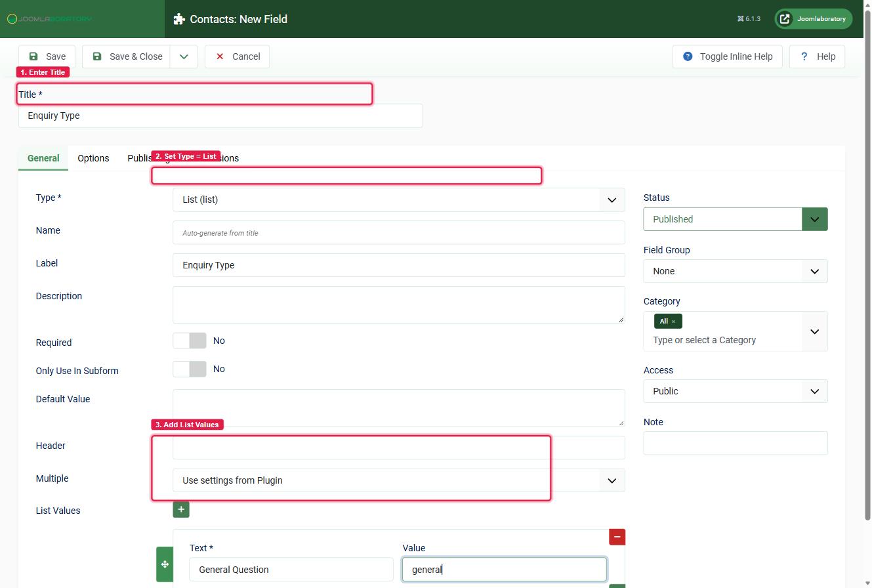Click the Header input field
The width and height of the screenshot is (872, 588).
[x=399, y=448]
